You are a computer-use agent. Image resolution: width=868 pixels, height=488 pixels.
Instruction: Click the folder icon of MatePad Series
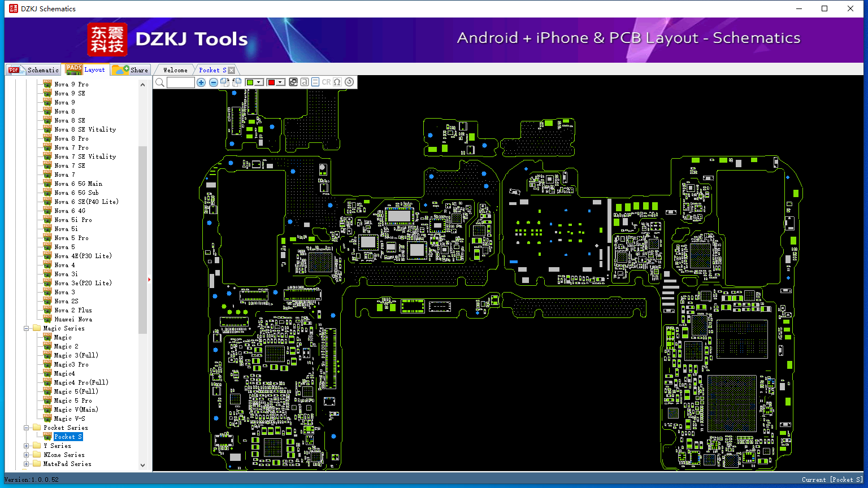(x=37, y=464)
